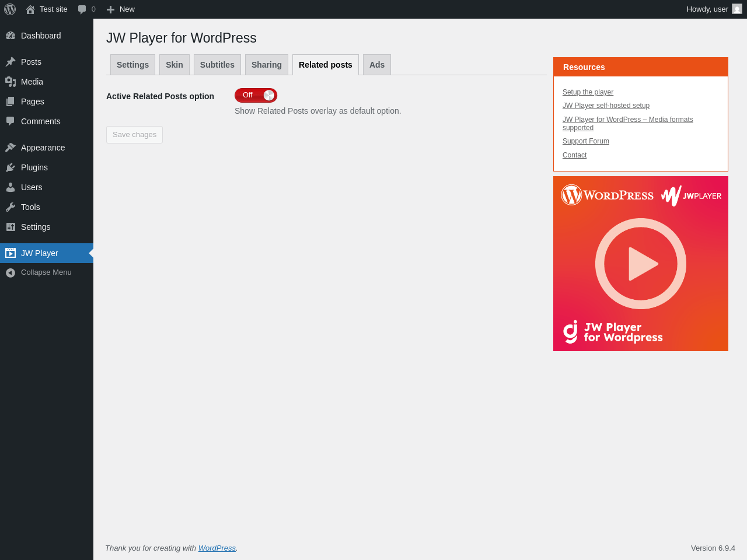Viewport: 747px width, 560px height.
Task: Open the Skin tab
Action: [174, 65]
